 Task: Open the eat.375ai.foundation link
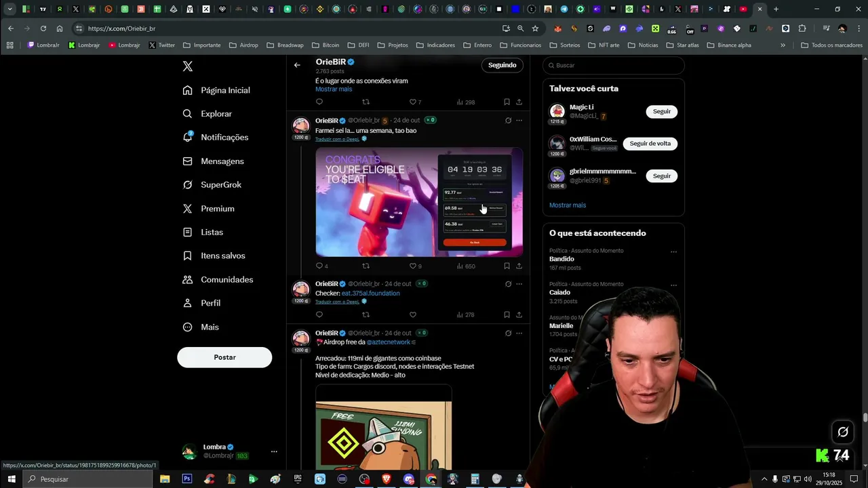click(x=371, y=293)
